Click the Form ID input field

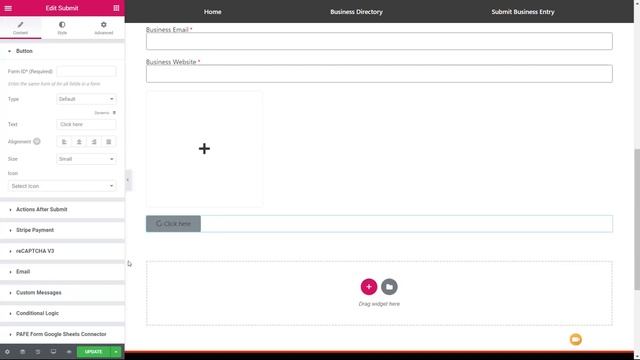pos(86,71)
